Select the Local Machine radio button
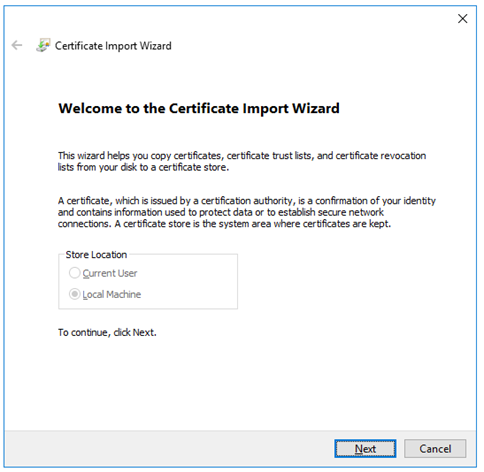 click(x=74, y=294)
